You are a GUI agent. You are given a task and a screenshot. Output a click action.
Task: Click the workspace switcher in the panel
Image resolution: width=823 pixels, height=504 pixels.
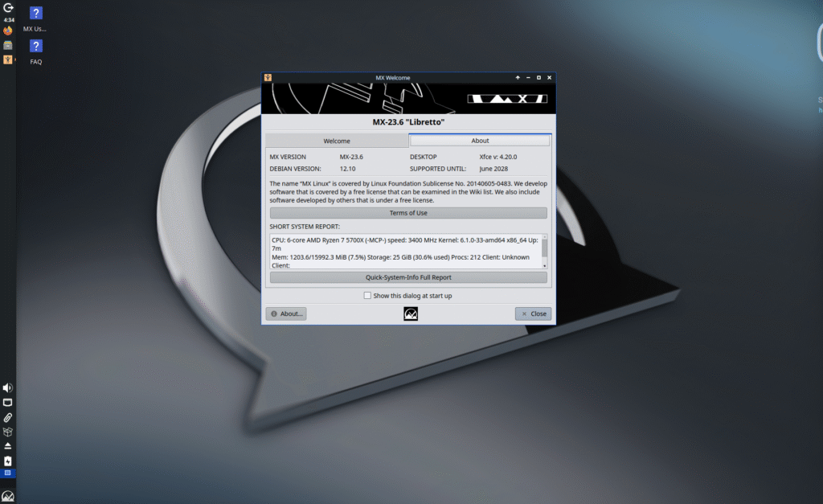[8, 473]
